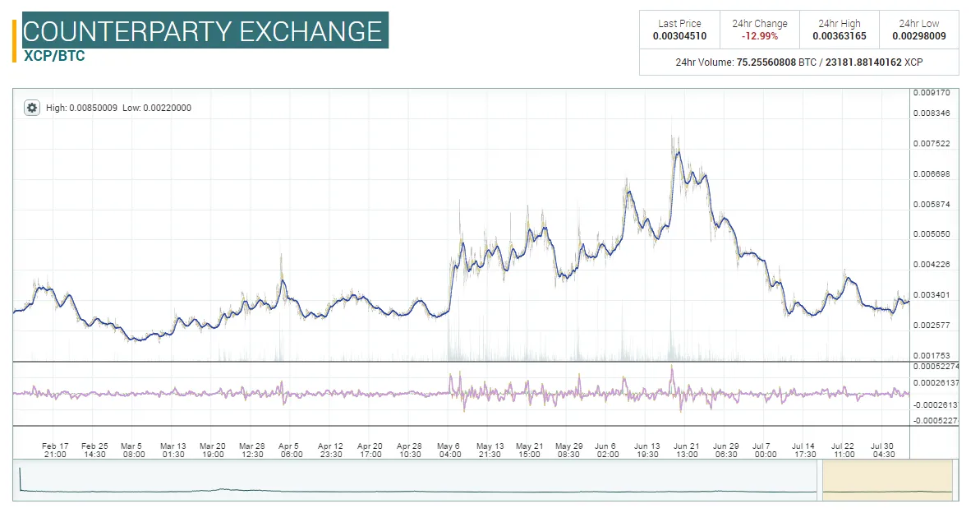
Task: Click the 0.007522 price axis label
Action: click(932, 143)
